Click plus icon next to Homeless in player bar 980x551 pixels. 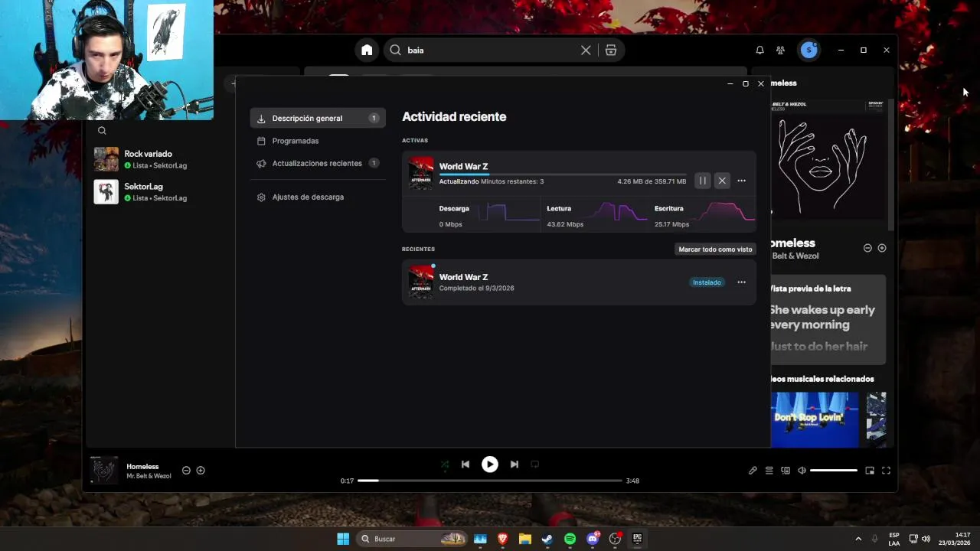click(x=201, y=471)
